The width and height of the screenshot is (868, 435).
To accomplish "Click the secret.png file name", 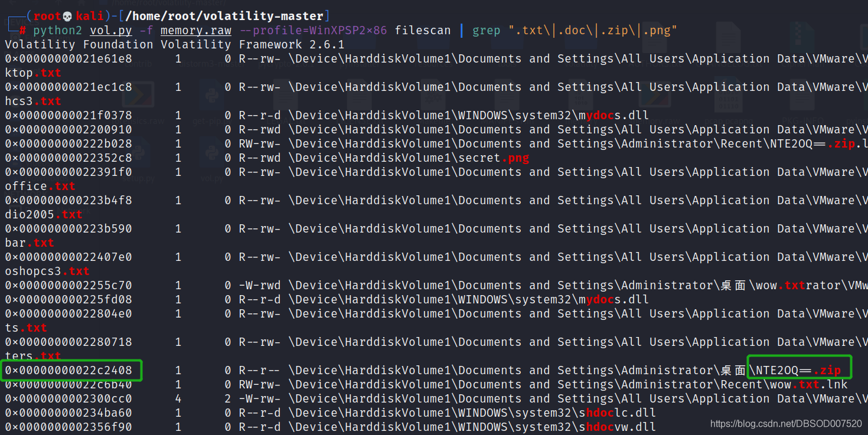I will [x=494, y=158].
